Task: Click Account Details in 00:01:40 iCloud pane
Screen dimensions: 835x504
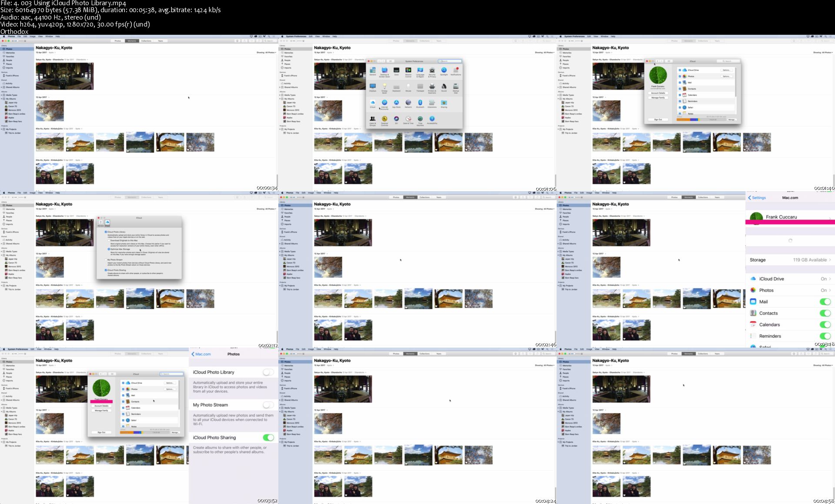Action: coord(658,93)
